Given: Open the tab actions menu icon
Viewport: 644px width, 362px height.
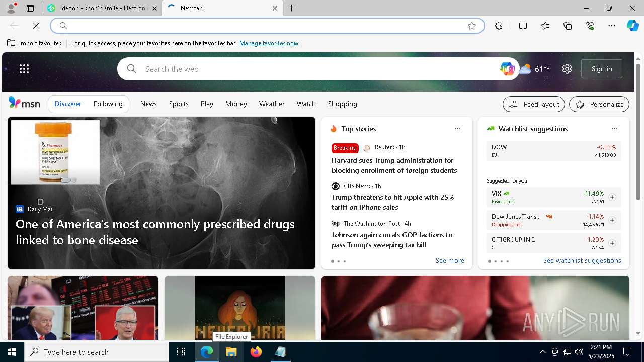Looking at the screenshot, I should (30, 8).
